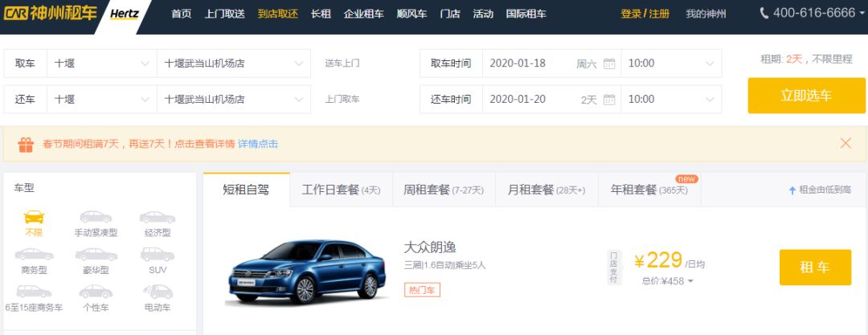Go to 首页 in navigation
The height and width of the screenshot is (335, 868).
pyautogui.click(x=182, y=14)
